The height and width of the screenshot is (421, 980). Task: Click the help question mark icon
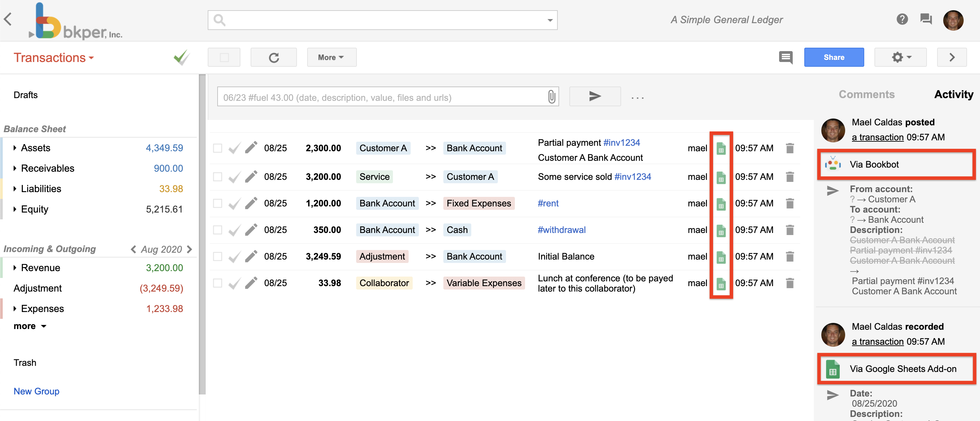(902, 19)
